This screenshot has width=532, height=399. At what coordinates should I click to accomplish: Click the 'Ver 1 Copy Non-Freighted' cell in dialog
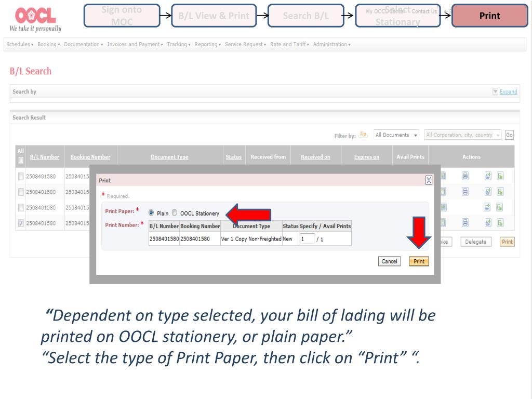pos(251,239)
